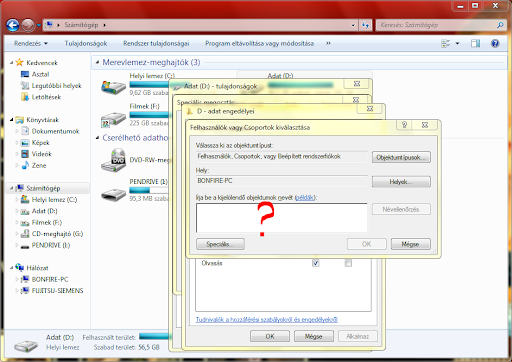Collapse Merevlemez-meghajtók group header
Screen dimensions: 512x362
pyautogui.click(x=97, y=62)
